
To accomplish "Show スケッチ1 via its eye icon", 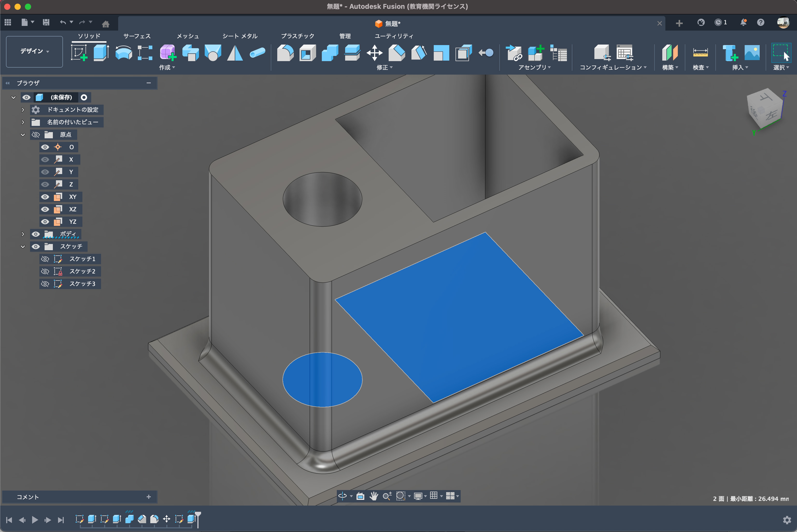I will click(45, 259).
